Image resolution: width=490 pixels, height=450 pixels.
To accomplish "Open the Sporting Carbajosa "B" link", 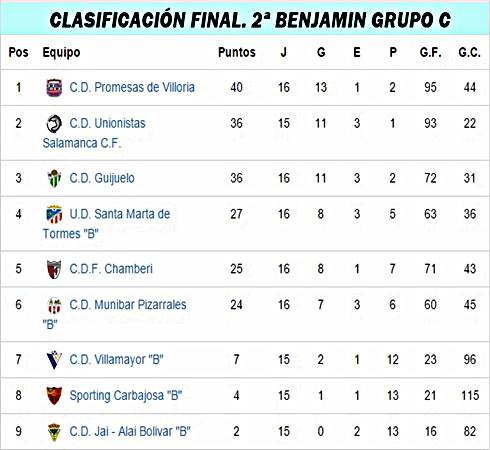I will coord(126,396).
